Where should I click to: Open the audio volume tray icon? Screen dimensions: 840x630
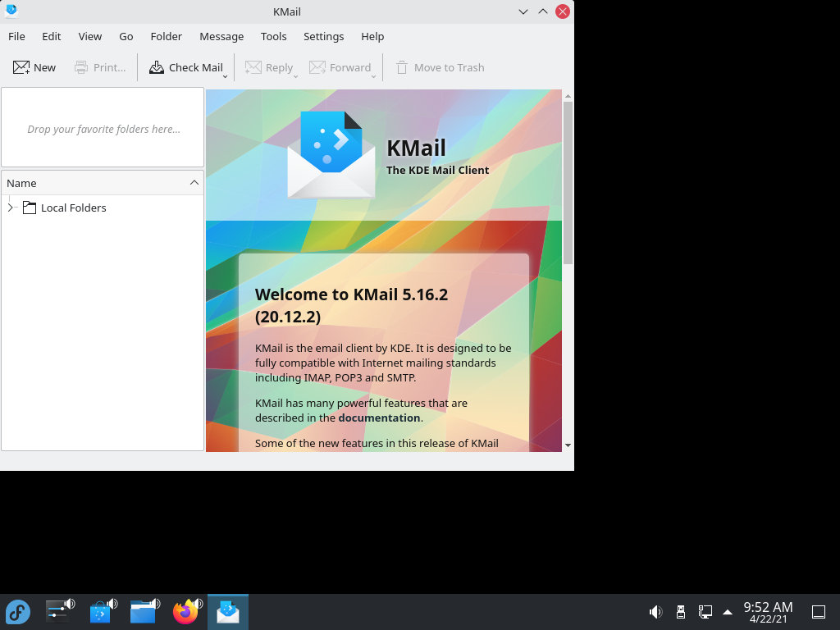655,612
